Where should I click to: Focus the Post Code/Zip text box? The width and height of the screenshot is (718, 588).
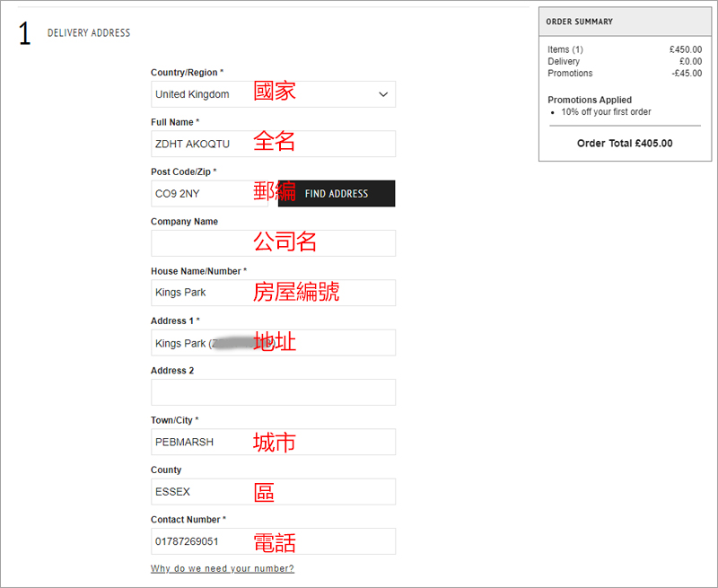(210, 194)
